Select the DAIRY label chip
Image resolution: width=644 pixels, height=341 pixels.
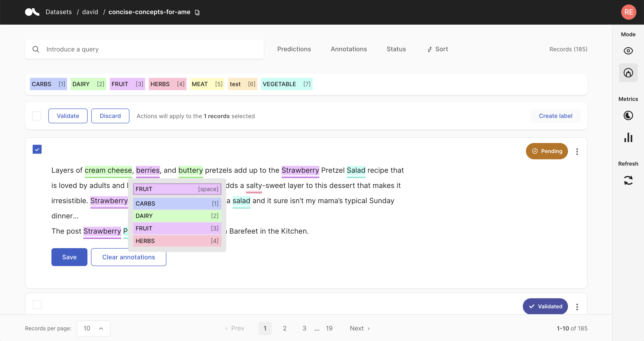point(88,84)
